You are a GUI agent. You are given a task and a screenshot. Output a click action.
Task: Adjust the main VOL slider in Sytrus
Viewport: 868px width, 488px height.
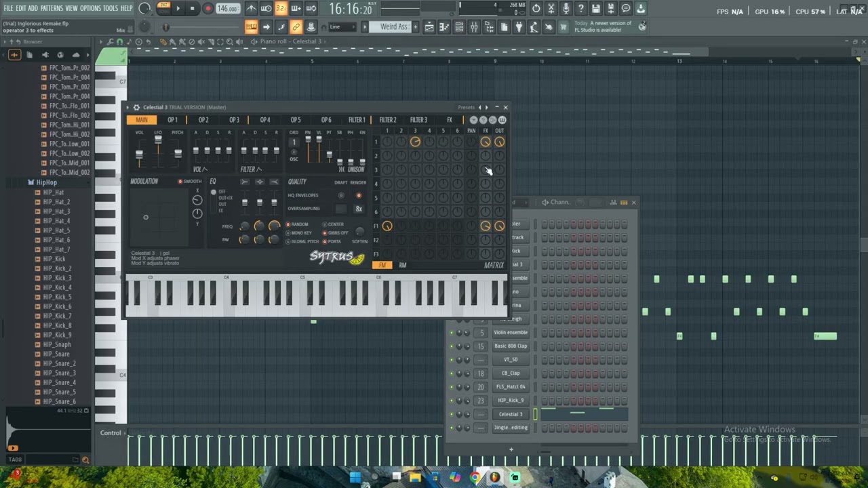pyautogui.click(x=139, y=155)
